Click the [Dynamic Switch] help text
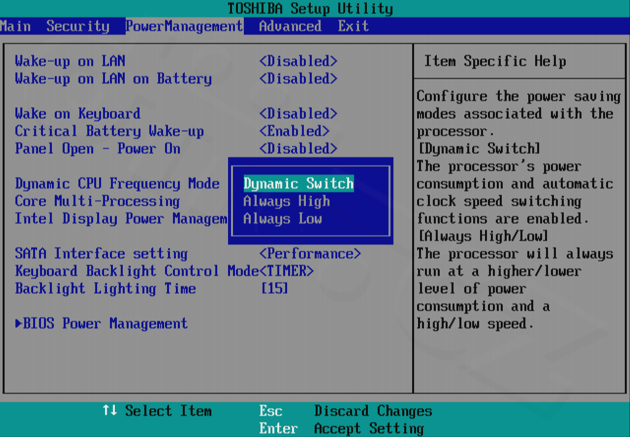Image resolution: width=630 pixels, height=437 pixels. (x=479, y=149)
